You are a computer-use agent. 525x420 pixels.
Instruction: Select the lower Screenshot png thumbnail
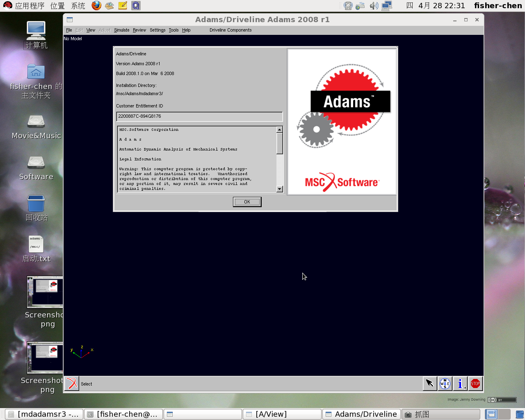45,358
